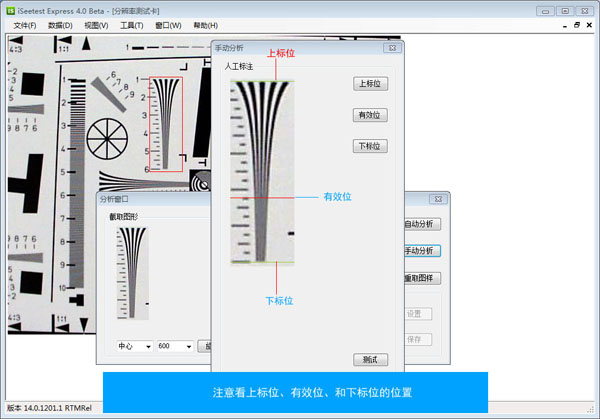Image resolution: width=600 pixels, height=419 pixels.
Task: Close the inner document window
Action: [589, 25]
